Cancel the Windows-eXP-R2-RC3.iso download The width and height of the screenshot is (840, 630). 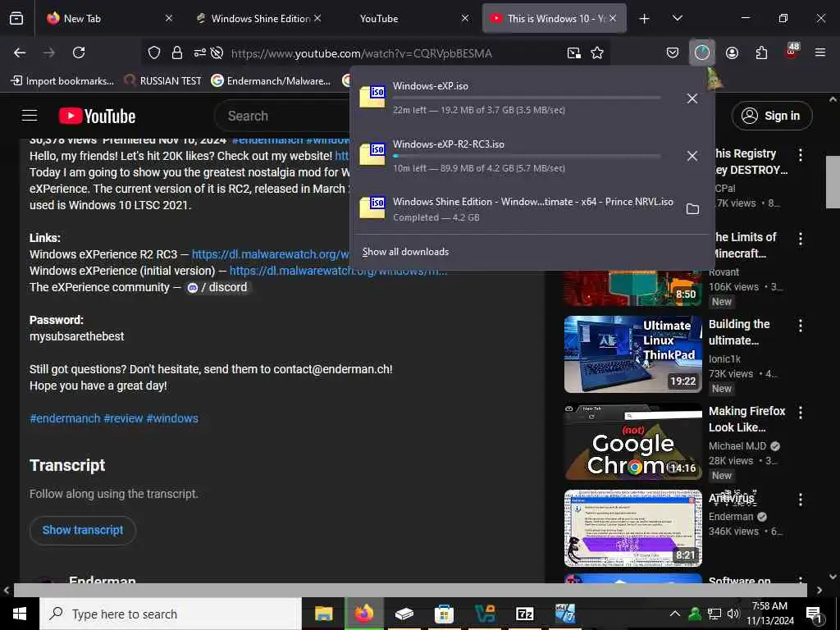tap(692, 156)
